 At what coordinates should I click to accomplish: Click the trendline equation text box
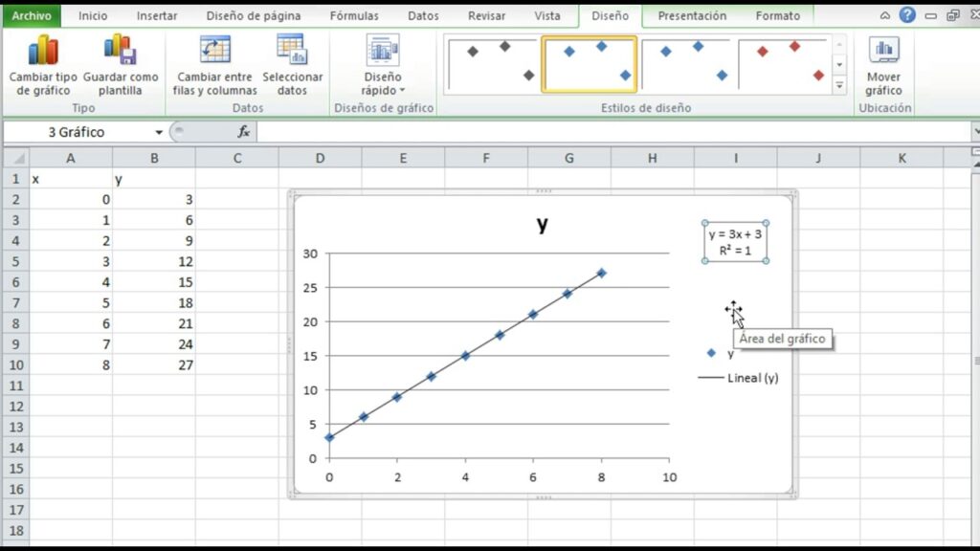pos(733,241)
